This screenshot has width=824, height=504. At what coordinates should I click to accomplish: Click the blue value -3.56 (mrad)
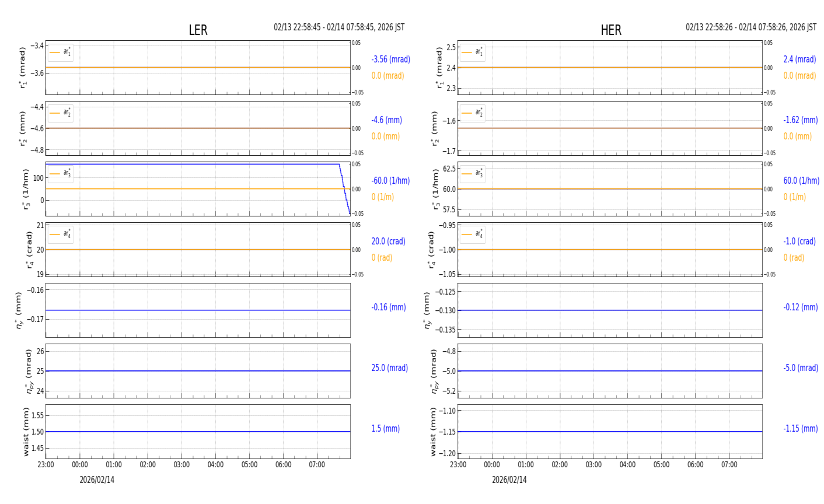click(391, 60)
